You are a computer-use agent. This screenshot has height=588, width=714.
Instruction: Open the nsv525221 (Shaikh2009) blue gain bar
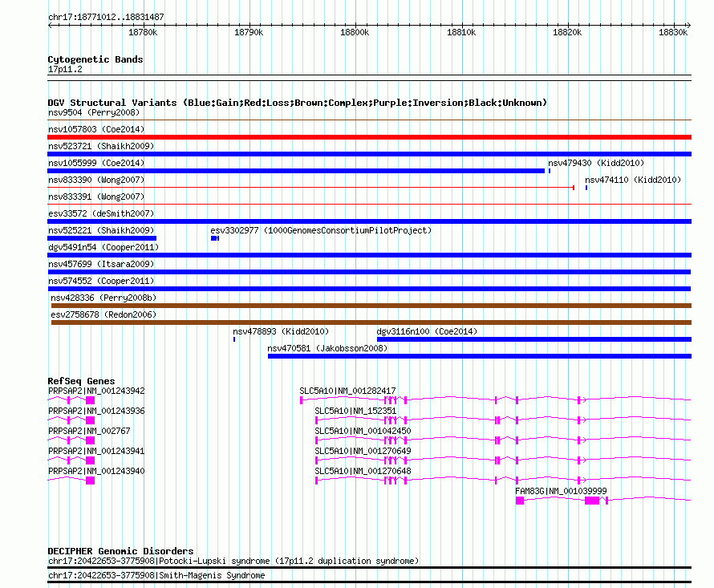point(102,238)
